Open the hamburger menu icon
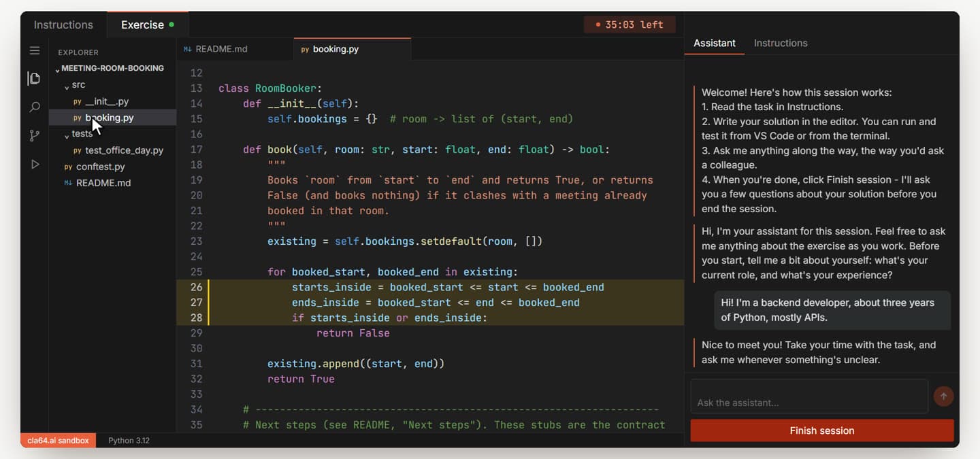The height and width of the screenshot is (459, 980). coord(35,50)
